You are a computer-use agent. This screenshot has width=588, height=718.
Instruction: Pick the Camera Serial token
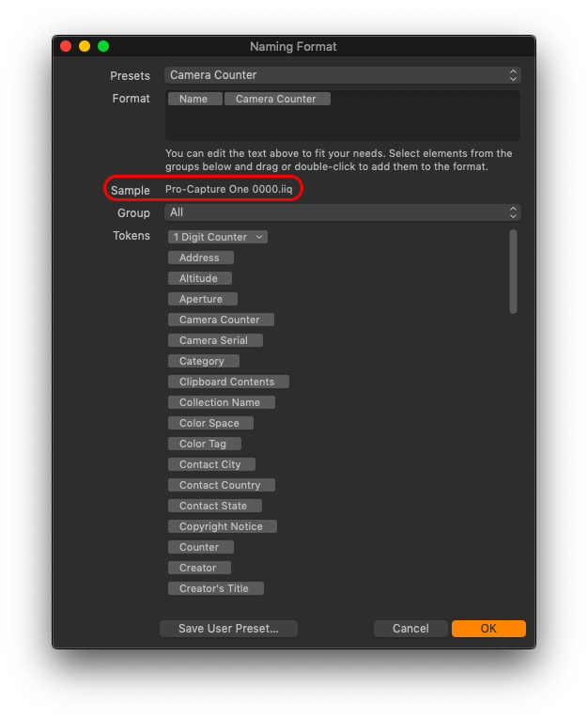point(215,340)
